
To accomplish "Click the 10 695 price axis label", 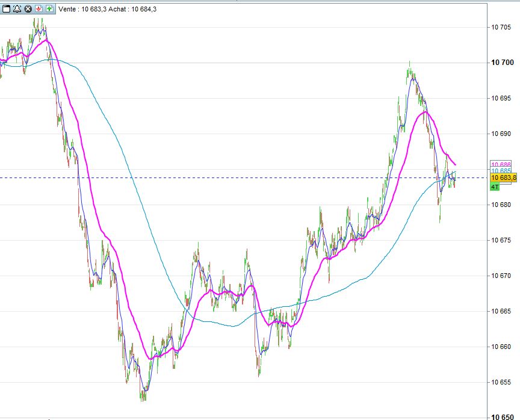I will (x=501, y=98).
